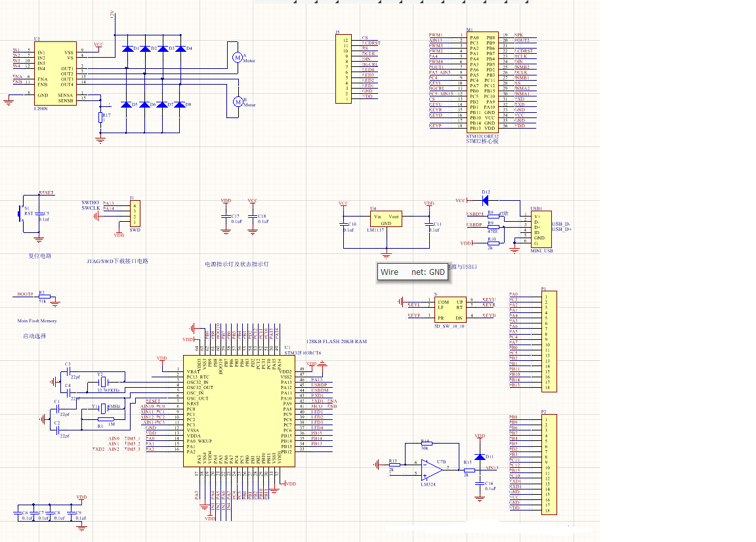This screenshot has height=542, width=756.
Task: Select the 12-pin header J5 body
Action: pyautogui.click(x=343, y=69)
